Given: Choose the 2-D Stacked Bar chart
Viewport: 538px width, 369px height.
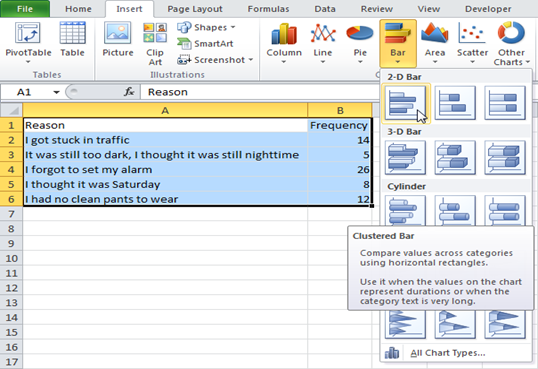Looking at the screenshot, I should (455, 103).
